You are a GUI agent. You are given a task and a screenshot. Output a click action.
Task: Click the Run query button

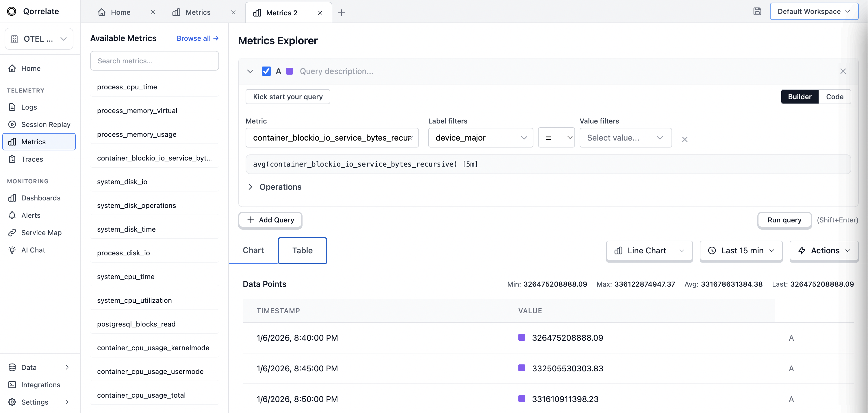784,220
